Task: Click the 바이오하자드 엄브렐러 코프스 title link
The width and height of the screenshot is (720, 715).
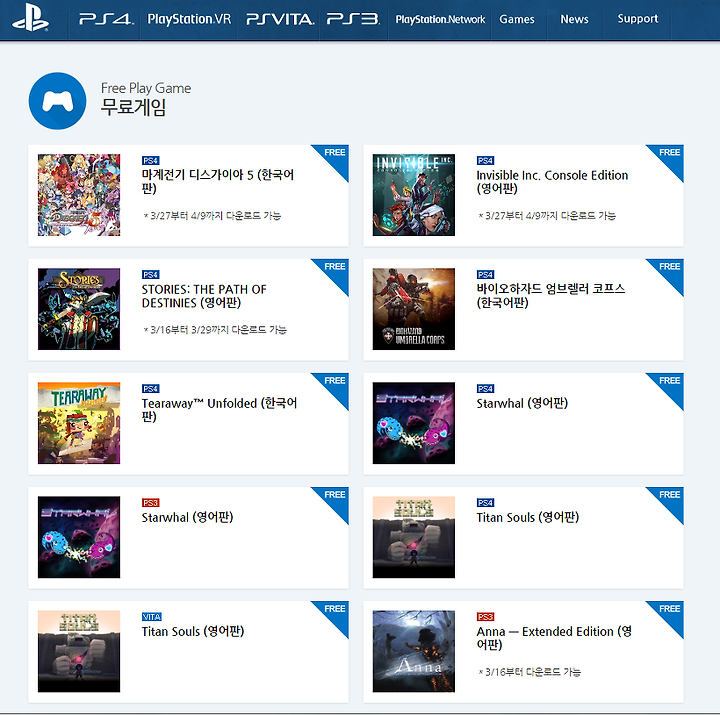Action: 551,295
